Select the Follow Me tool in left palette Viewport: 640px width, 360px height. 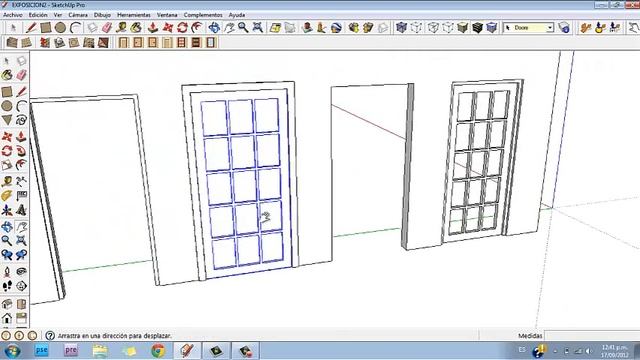21,151
